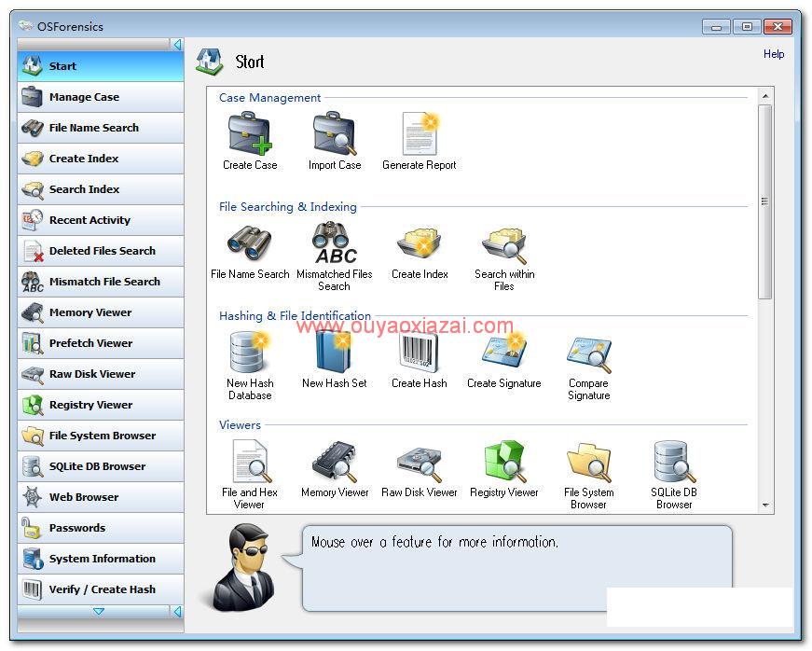This screenshot has width=812, height=651.
Task: Open File System Browser icon in Viewers section
Action: tap(589, 462)
